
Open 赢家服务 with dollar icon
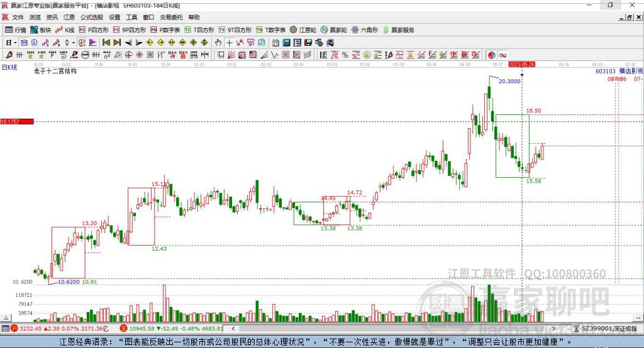coord(398,30)
